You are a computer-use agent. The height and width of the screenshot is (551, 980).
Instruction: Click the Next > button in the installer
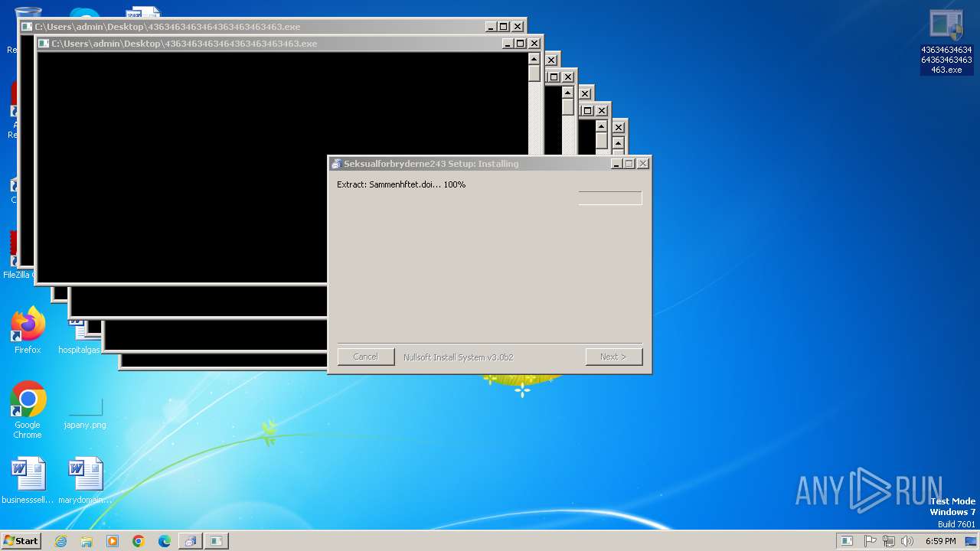pos(614,357)
